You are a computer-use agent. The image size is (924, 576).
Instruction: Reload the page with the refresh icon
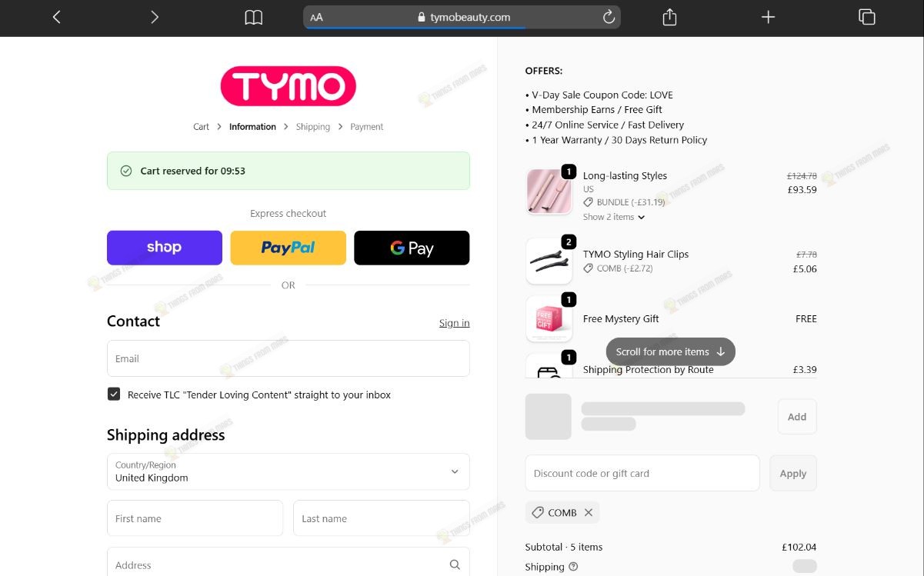click(x=609, y=17)
